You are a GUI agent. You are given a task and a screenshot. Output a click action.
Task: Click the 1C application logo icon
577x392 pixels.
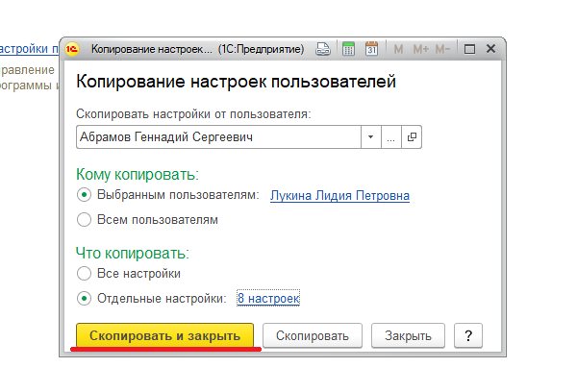point(72,49)
